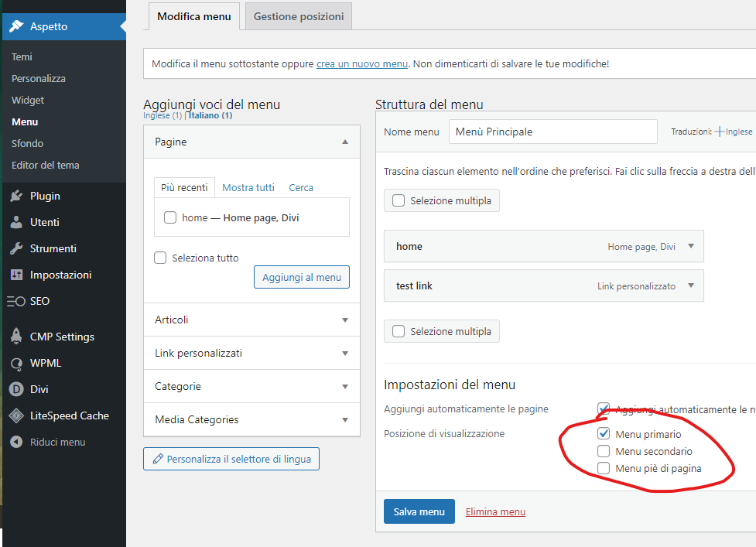Click the Utenti user icon
The image size is (756, 547).
[16, 223]
